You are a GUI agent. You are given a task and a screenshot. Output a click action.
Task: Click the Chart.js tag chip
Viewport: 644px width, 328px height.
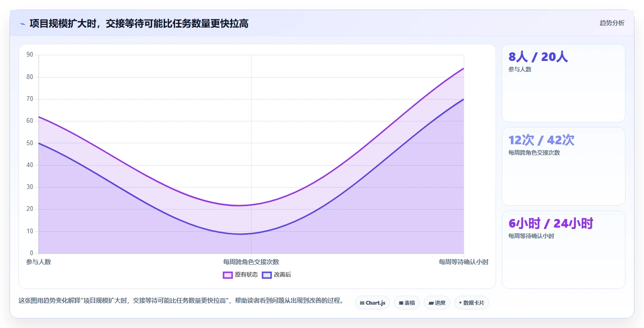point(372,303)
